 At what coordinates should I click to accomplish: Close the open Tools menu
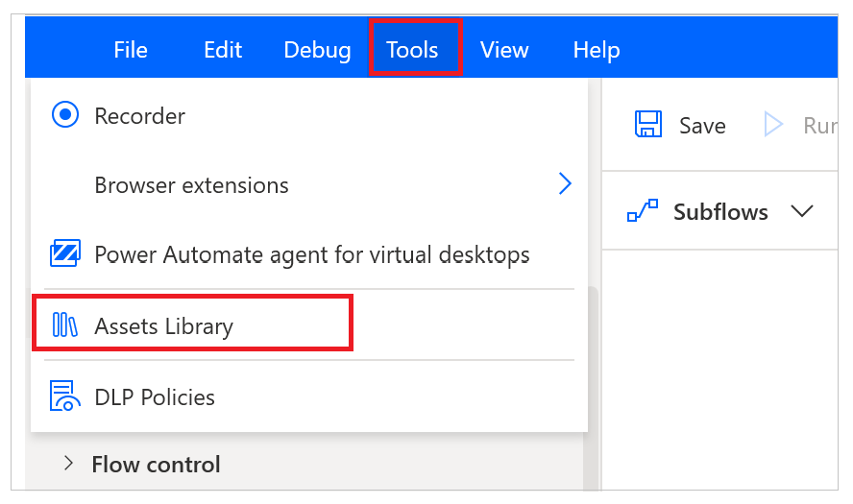tap(412, 50)
